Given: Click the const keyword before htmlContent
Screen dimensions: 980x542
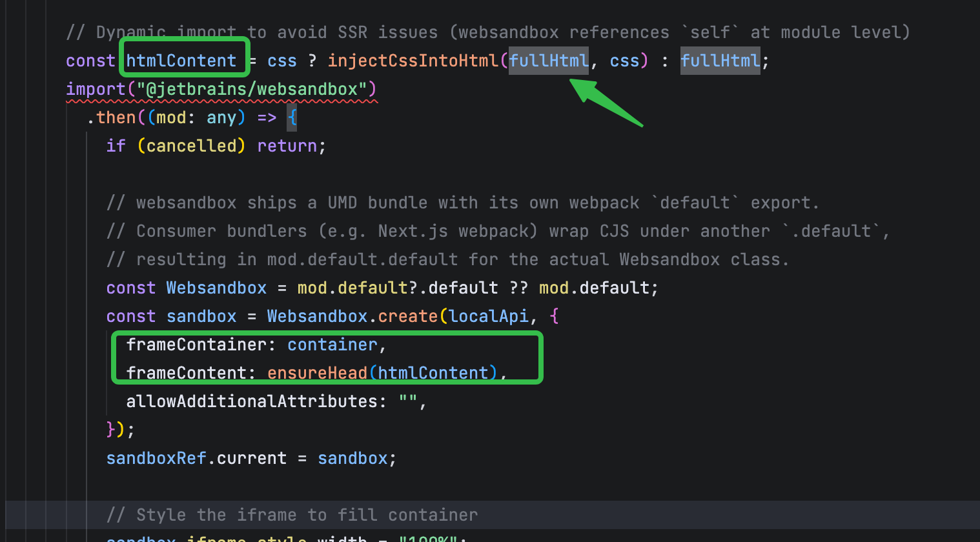Looking at the screenshot, I should [x=90, y=61].
